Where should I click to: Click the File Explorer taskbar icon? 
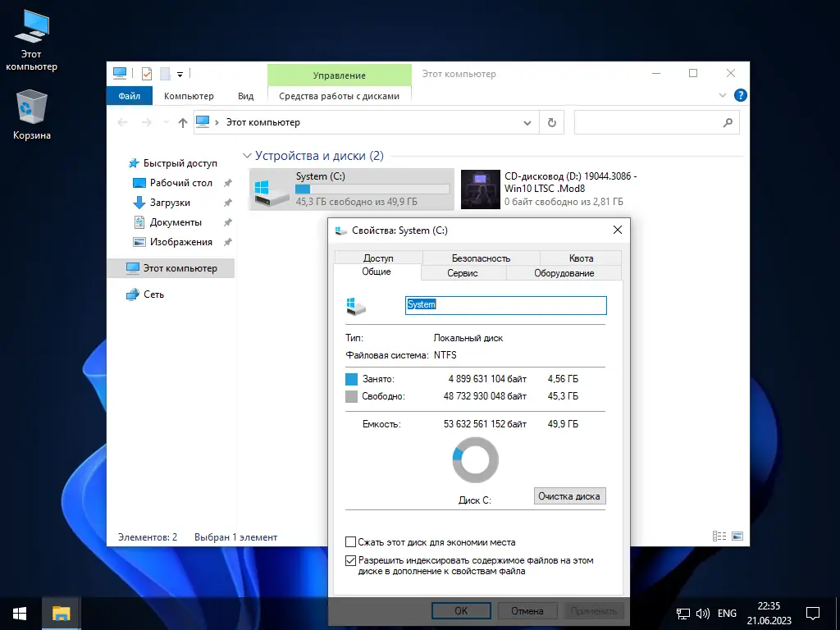coord(61,614)
